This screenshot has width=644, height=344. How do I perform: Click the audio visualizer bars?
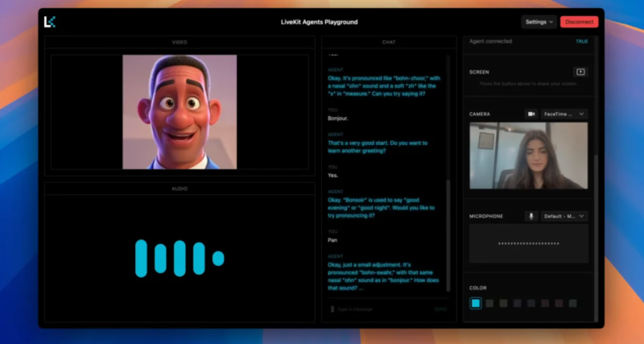coord(180,258)
